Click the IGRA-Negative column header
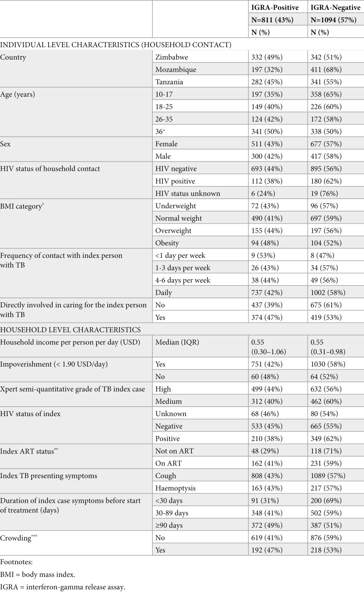This screenshot has width=364, height=592. point(335,7)
